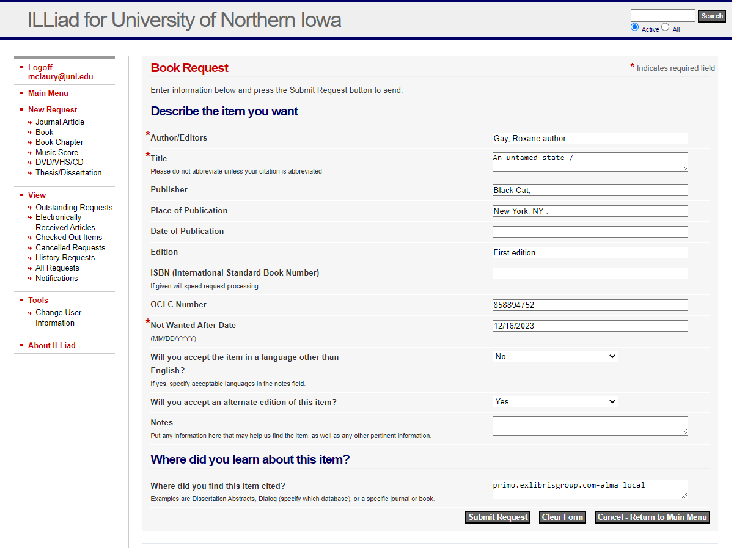Open About ILLiad page
This screenshot has height=548, width=756.
point(52,345)
